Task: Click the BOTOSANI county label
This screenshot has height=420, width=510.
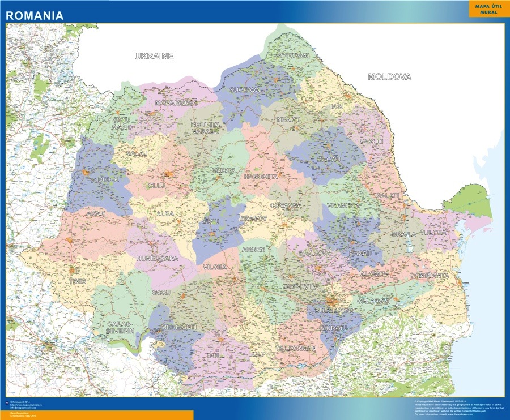Action: pyautogui.click(x=293, y=56)
